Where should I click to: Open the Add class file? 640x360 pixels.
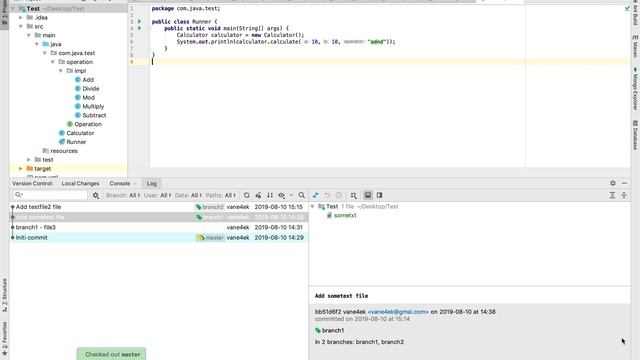pos(84,80)
